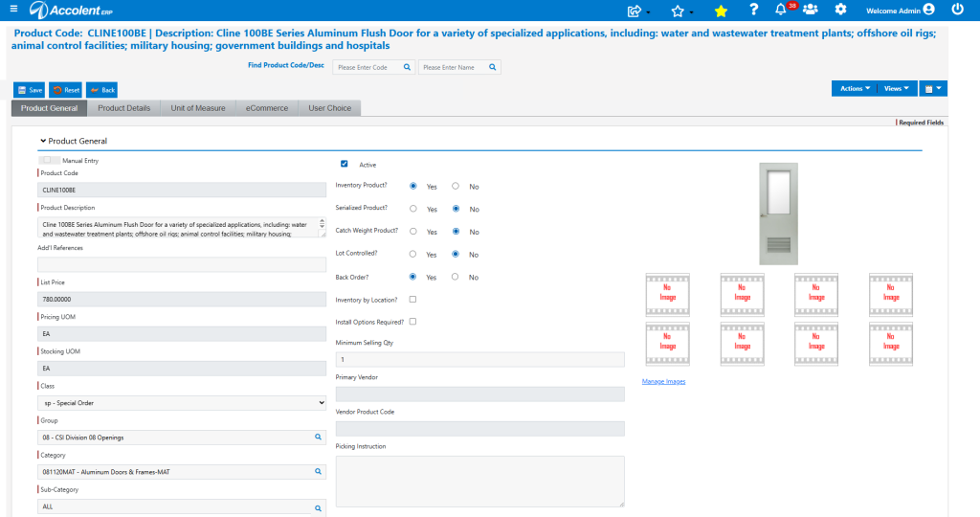Click the Please Enter Code search field
The width and height of the screenshot is (980, 517).
click(x=374, y=67)
